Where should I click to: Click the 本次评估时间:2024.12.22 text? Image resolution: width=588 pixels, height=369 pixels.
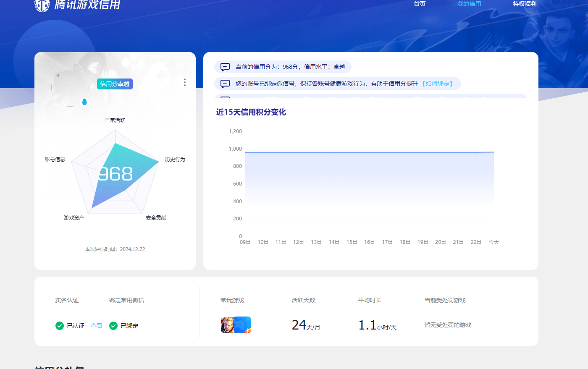pyautogui.click(x=115, y=249)
